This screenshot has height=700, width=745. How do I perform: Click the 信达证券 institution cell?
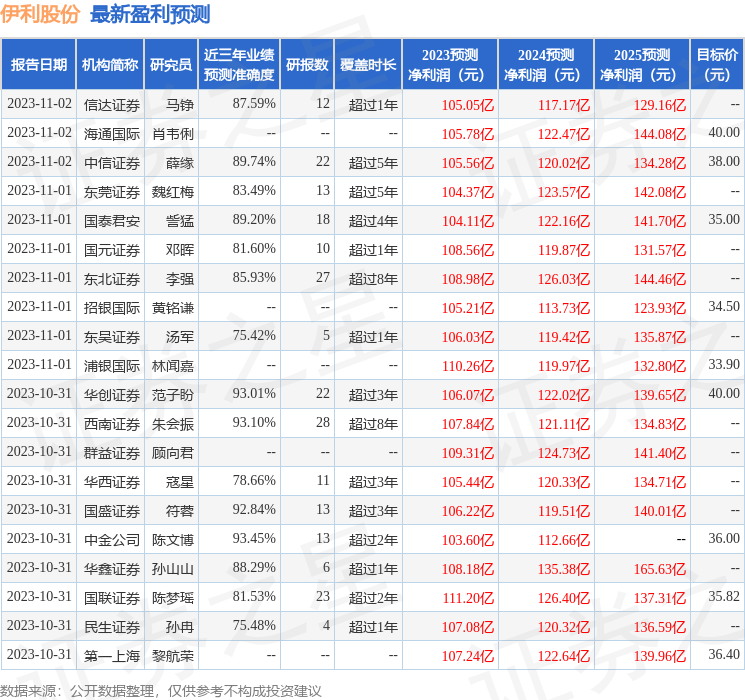112,105
